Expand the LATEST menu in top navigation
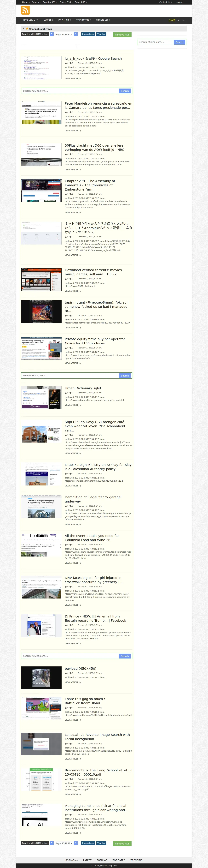This screenshot has height=868, width=208. 48,20
